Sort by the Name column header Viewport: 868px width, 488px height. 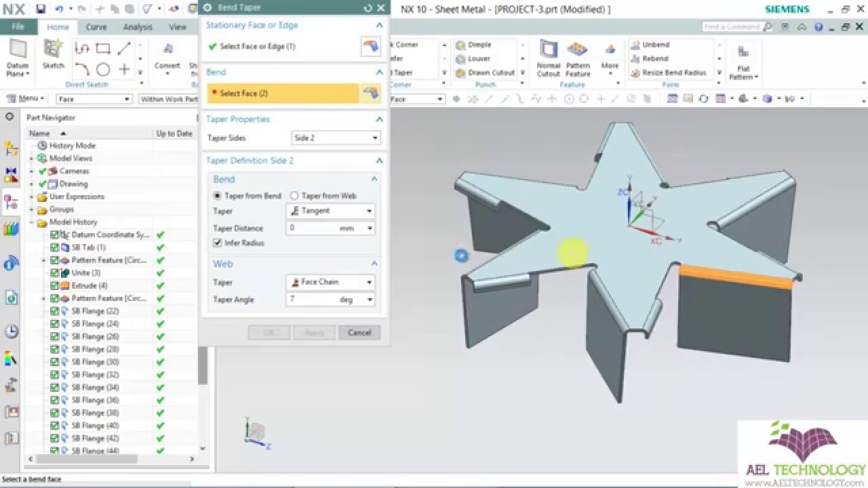88,134
